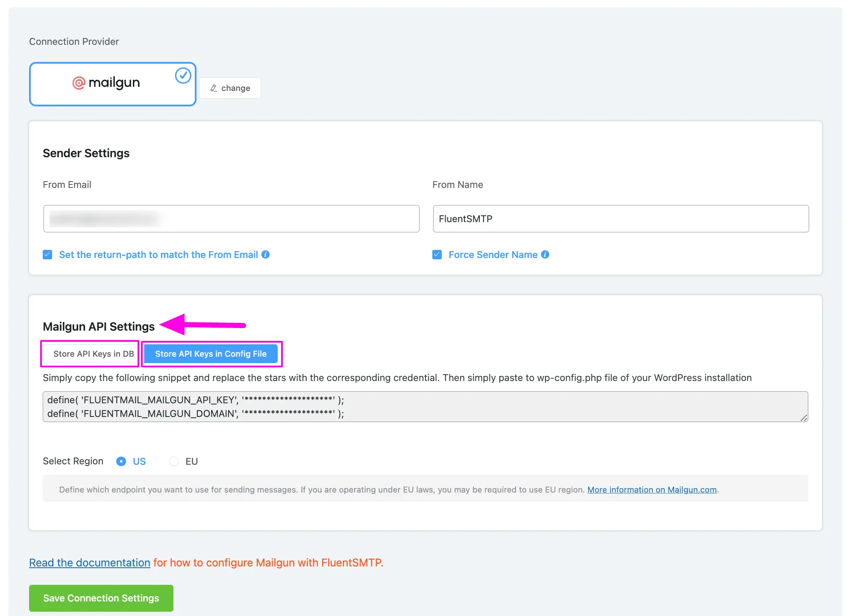Select the Store API Keys in DB tab
Viewport: 851px width, 616px height.
click(x=91, y=354)
